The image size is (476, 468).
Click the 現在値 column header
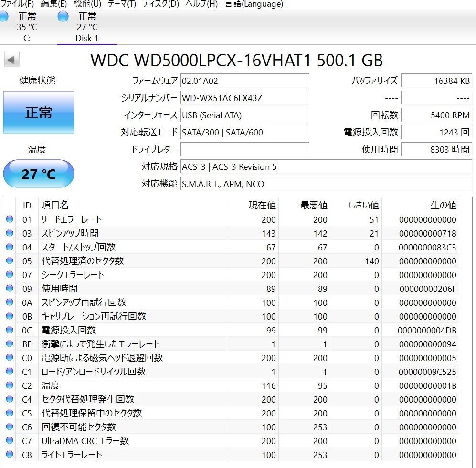[253, 205]
